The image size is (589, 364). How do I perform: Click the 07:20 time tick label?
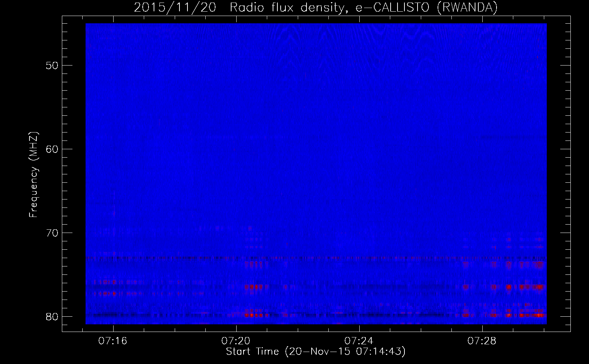[x=236, y=341]
